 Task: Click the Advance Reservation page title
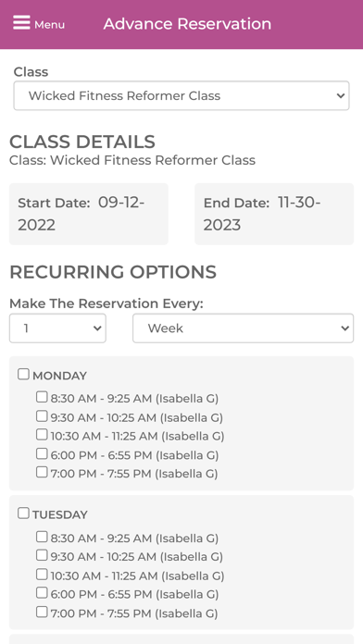tap(187, 24)
